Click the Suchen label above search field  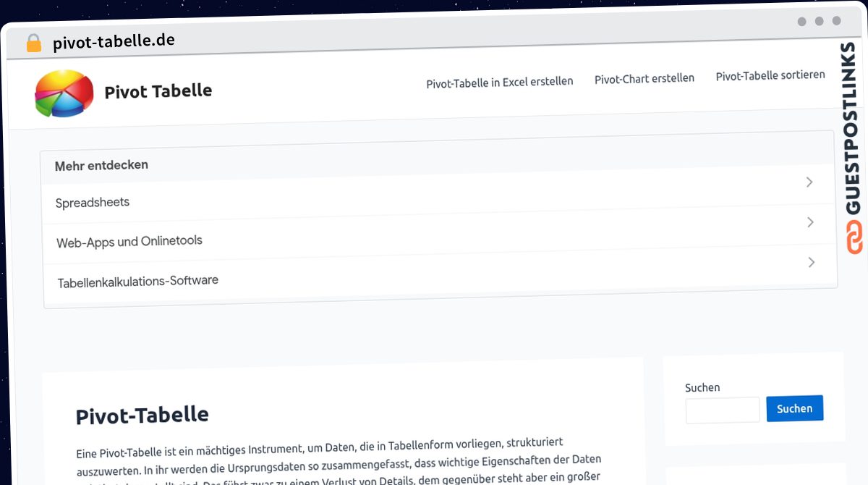click(x=702, y=387)
